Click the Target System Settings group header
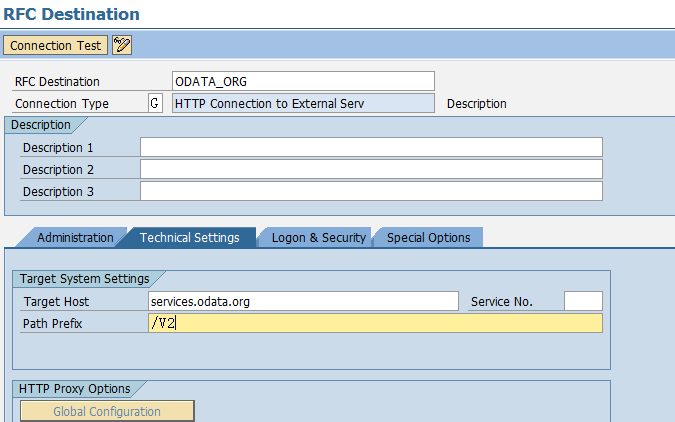Viewport: 675px width, 422px height. point(84,279)
